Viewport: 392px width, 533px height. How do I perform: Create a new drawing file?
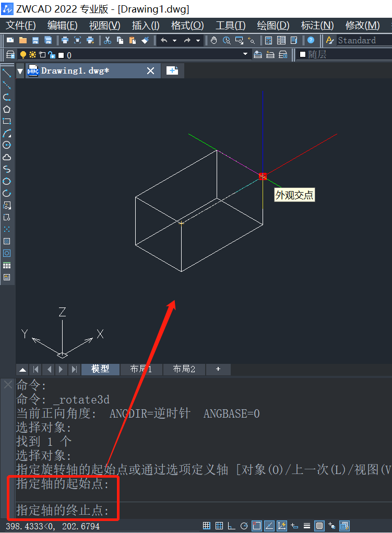[x=10, y=40]
